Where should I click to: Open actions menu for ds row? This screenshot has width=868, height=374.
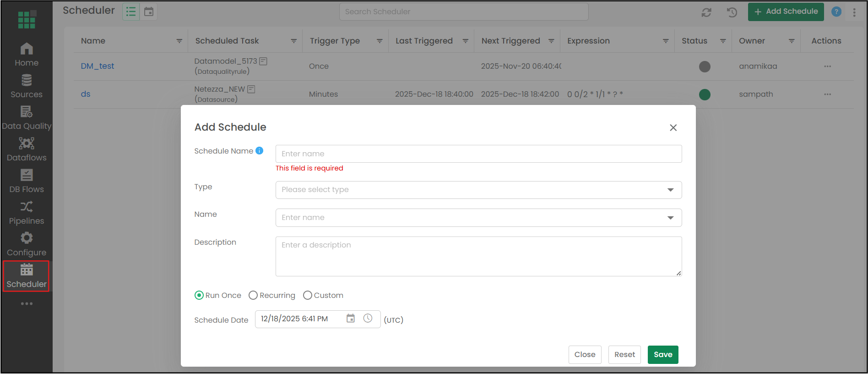(827, 94)
